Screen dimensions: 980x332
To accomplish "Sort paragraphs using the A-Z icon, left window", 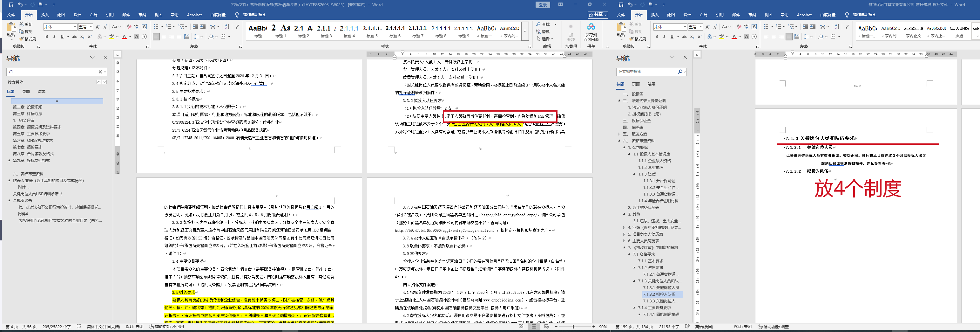I will point(227,27).
